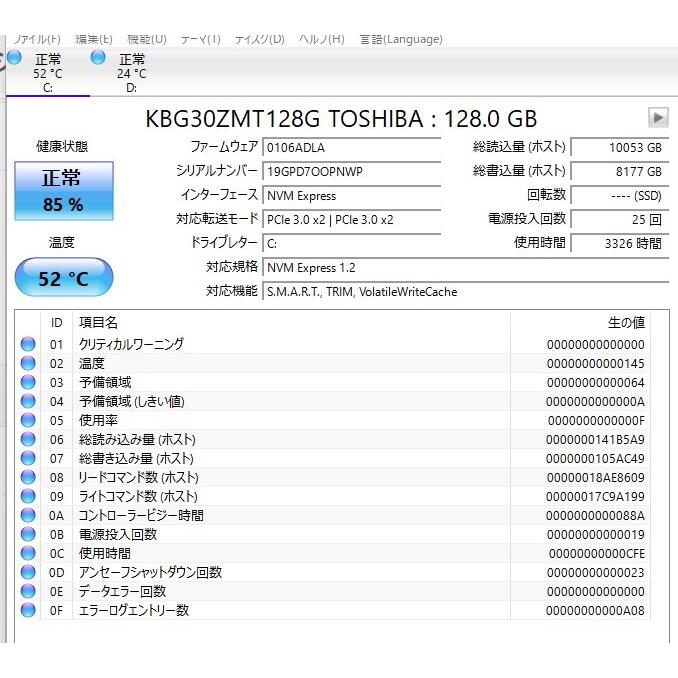Open the ヘルプ(H) menu

322,39
